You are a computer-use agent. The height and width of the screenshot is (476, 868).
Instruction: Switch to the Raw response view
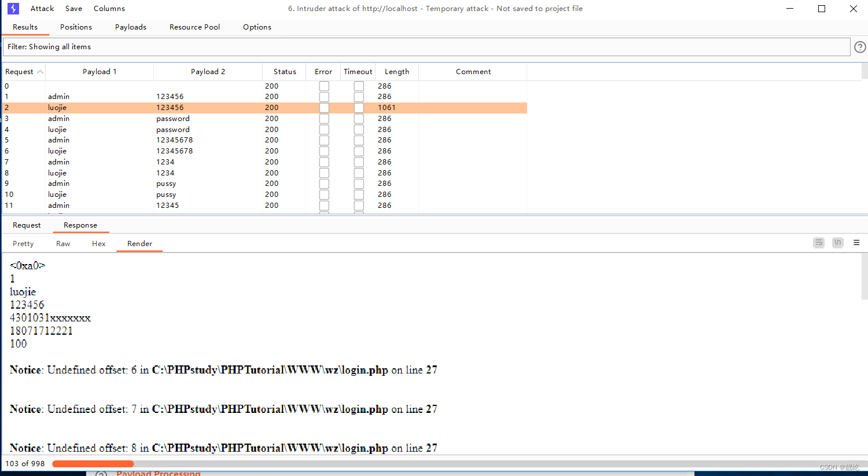pyautogui.click(x=62, y=243)
